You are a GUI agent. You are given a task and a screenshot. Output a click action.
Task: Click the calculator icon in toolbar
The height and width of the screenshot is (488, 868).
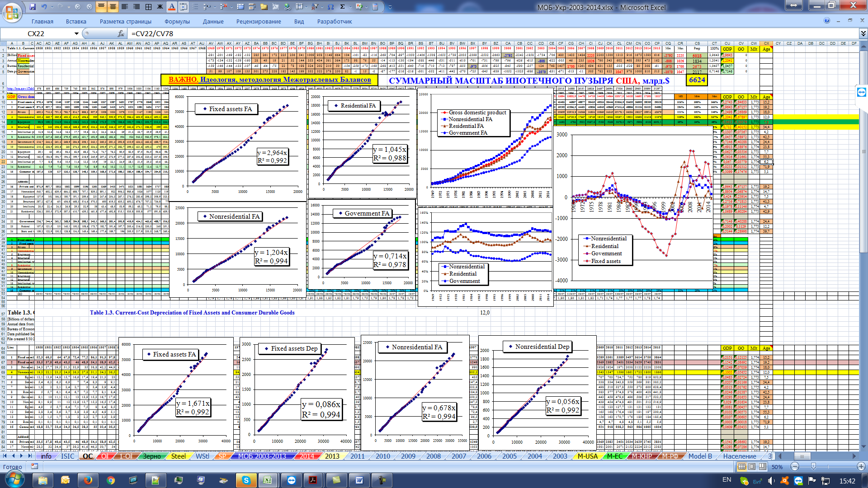point(375,7)
